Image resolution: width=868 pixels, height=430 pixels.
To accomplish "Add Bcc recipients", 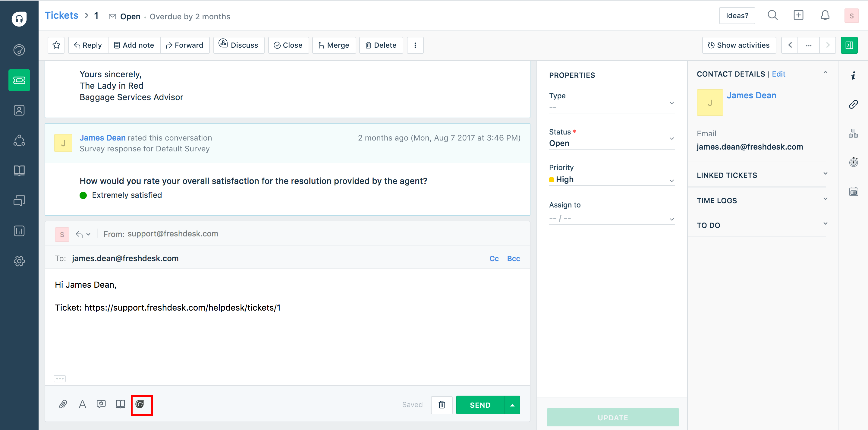I will point(514,258).
